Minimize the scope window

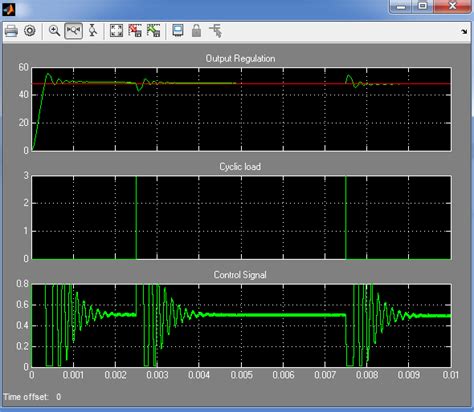(401, 6)
